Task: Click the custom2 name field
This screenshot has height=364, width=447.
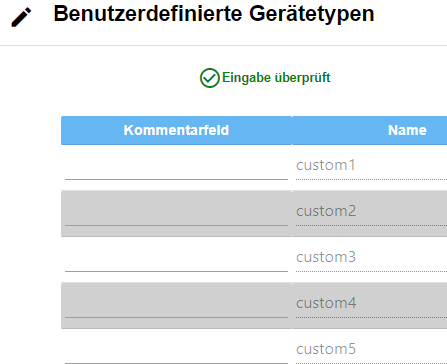Action: pyautogui.click(x=371, y=212)
